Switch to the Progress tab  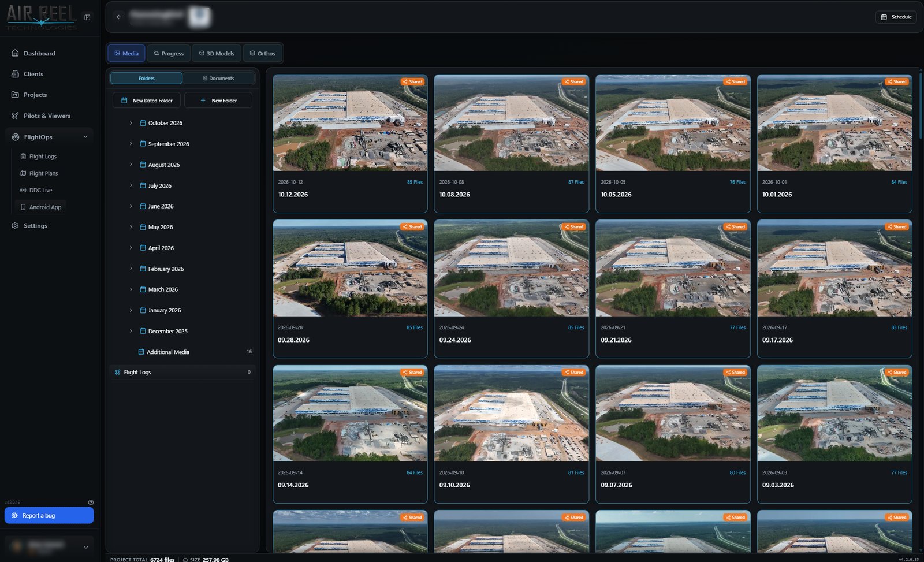click(169, 53)
